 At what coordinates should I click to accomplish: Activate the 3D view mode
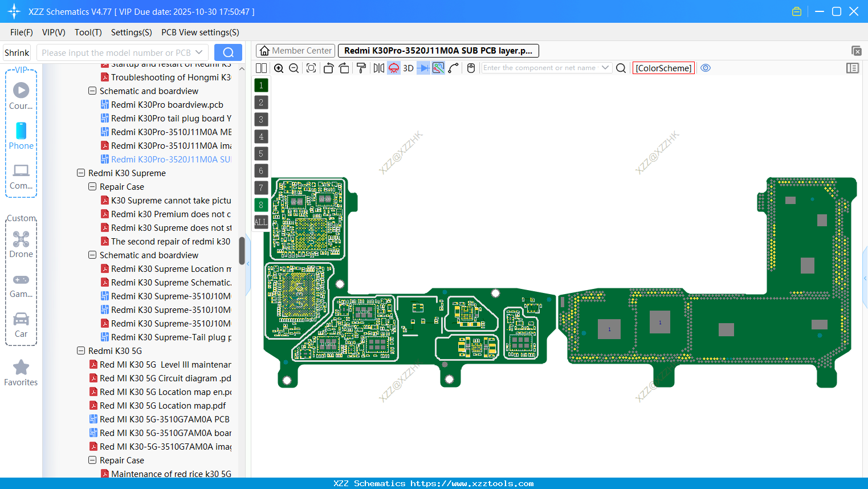[407, 68]
